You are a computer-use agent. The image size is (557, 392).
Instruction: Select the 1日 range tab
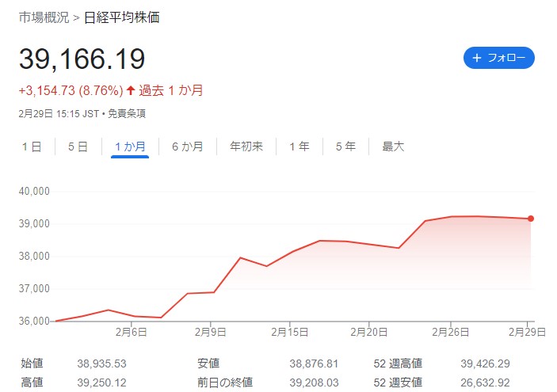32,147
